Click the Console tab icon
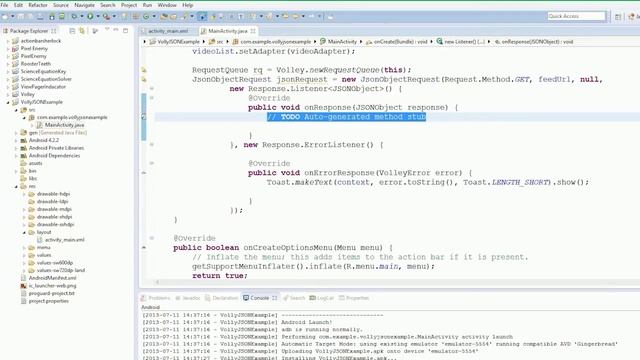The width and height of the screenshot is (640, 360). pos(246,298)
